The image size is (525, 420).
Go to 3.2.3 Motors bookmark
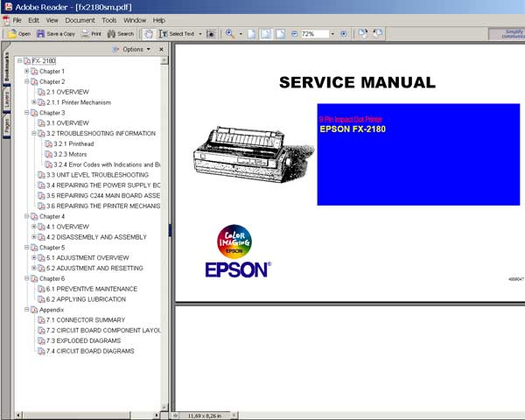click(x=70, y=154)
